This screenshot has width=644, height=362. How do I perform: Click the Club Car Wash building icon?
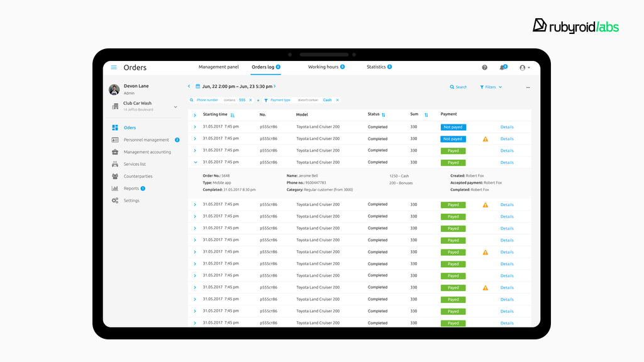click(x=115, y=106)
